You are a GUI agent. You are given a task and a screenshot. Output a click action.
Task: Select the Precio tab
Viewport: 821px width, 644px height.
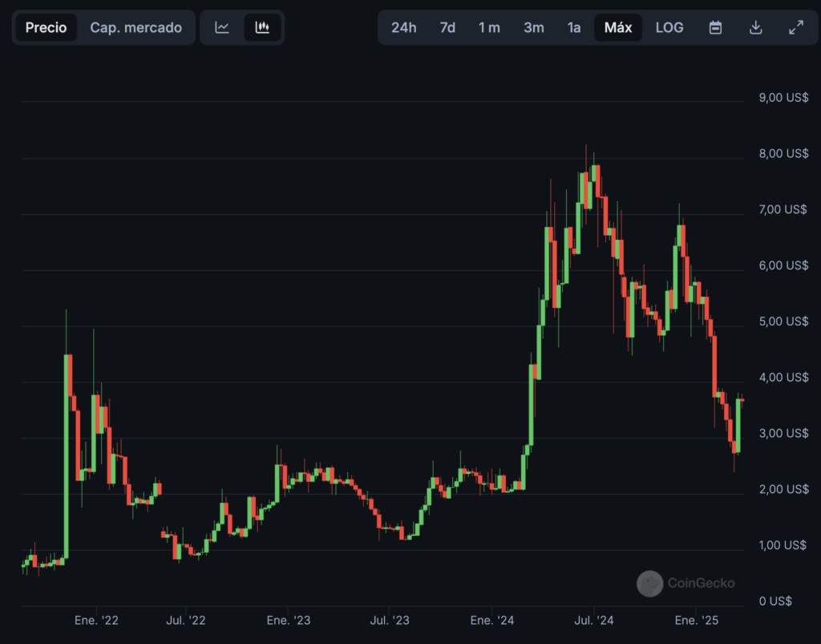(x=46, y=27)
